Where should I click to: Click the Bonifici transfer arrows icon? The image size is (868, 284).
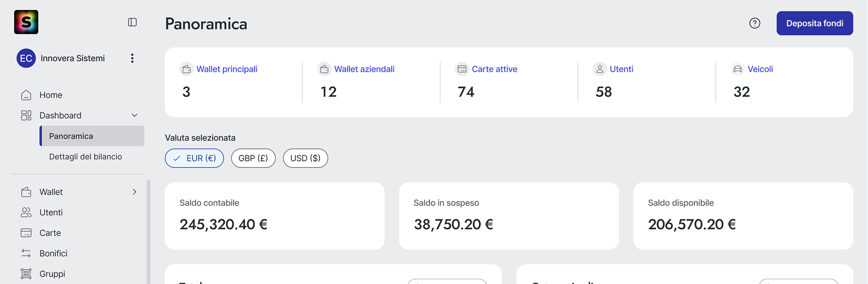(26, 253)
